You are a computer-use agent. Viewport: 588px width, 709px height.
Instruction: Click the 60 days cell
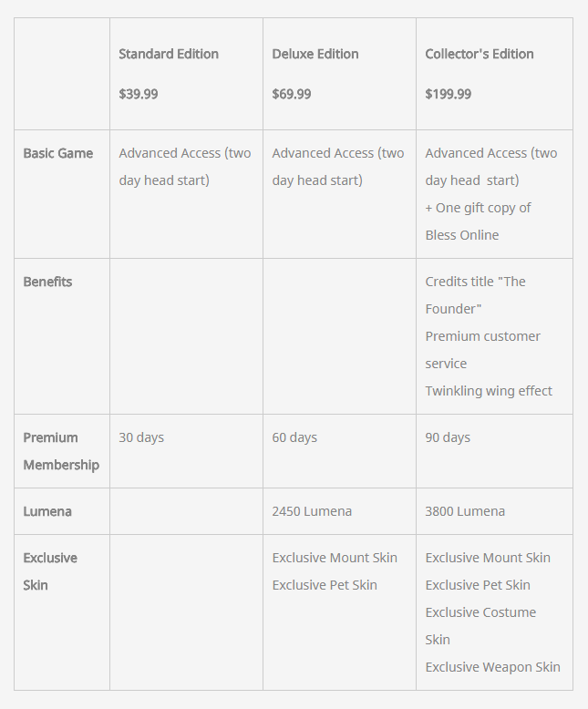pos(294,437)
